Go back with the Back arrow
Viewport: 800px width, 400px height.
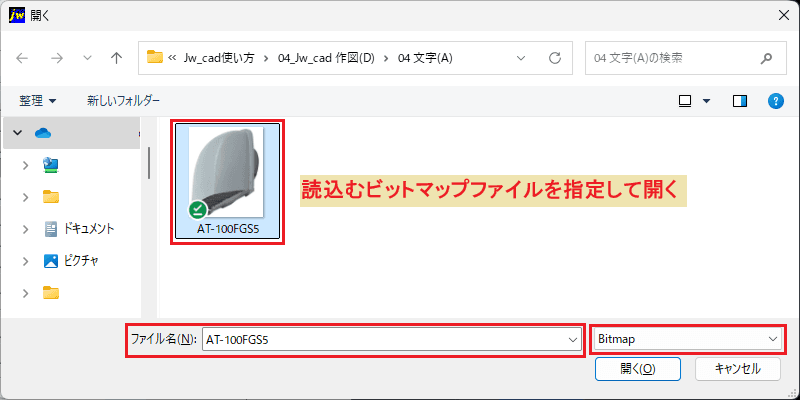point(22,58)
